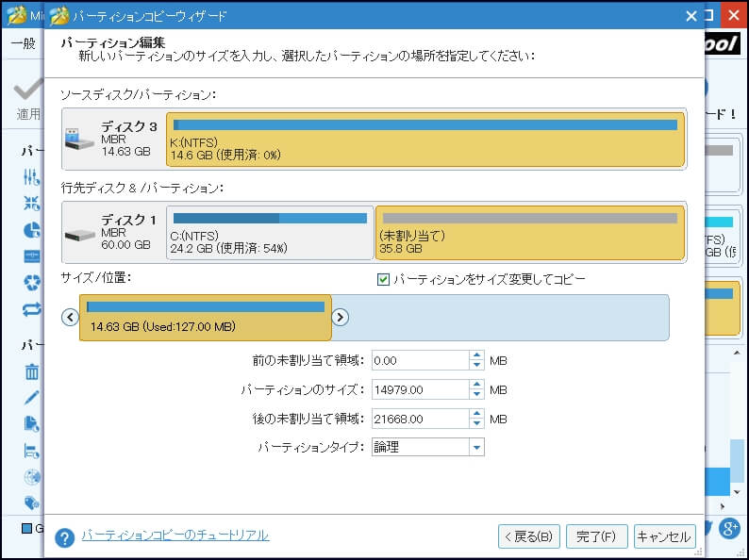Select the 35.8 GB unallocated destination space
This screenshot has width=749, height=560.
pos(530,233)
